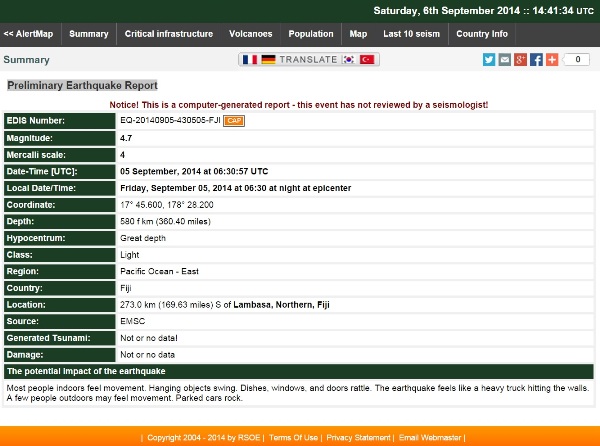Share the report via email icon
The height and width of the screenshot is (446, 600).
tap(505, 60)
